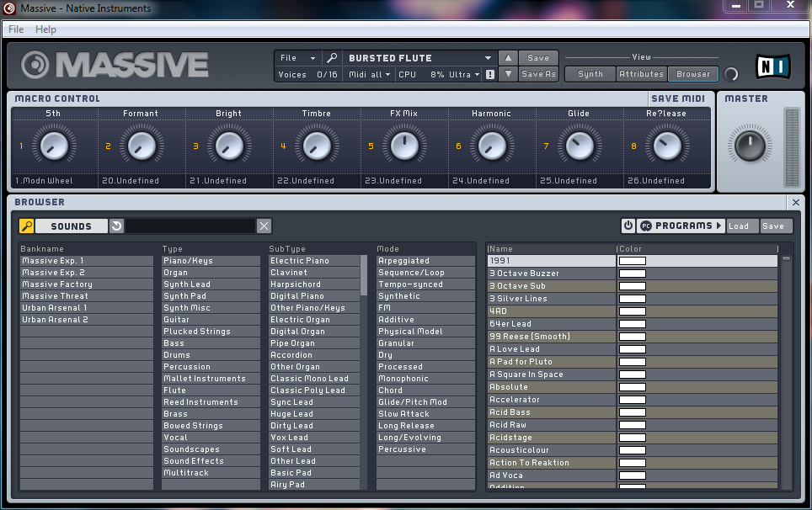812x510 pixels.
Task: Expand the PROGRAMS arrow menu
Action: [719, 226]
